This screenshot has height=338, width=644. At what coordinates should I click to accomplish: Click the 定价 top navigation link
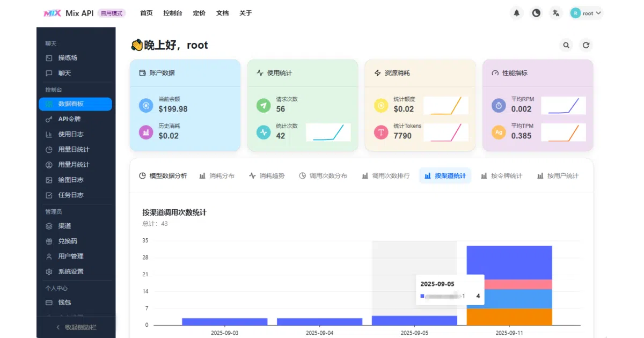(x=199, y=13)
